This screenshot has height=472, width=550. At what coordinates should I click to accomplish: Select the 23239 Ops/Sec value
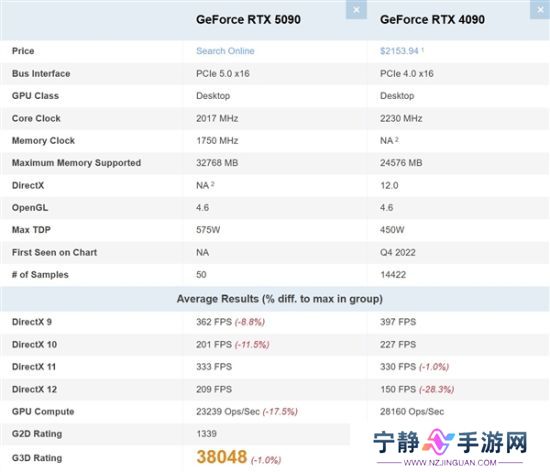coord(228,411)
